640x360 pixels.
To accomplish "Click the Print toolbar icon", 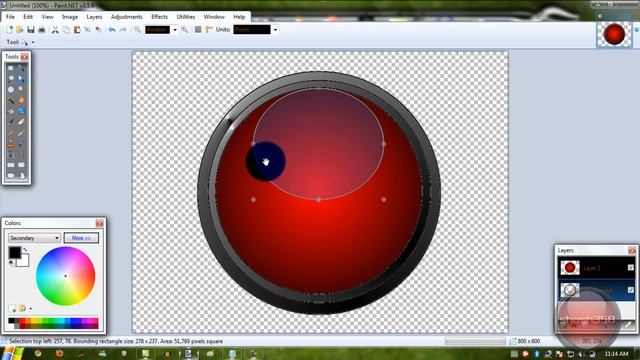I will tap(41, 29).
